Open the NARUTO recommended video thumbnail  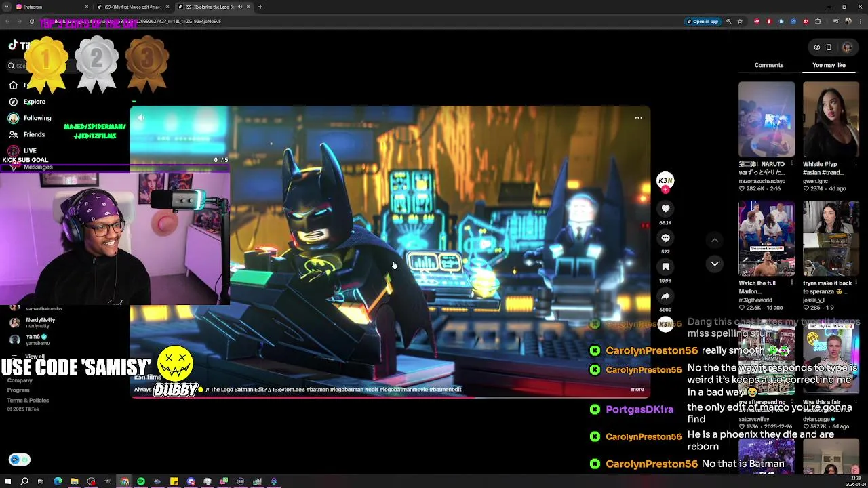(766, 119)
